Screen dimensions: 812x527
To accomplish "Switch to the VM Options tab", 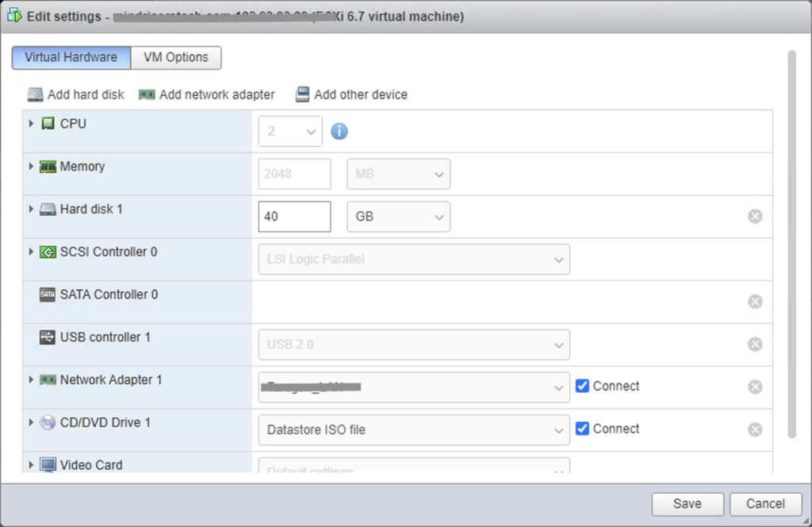I will click(x=175, y=57).
